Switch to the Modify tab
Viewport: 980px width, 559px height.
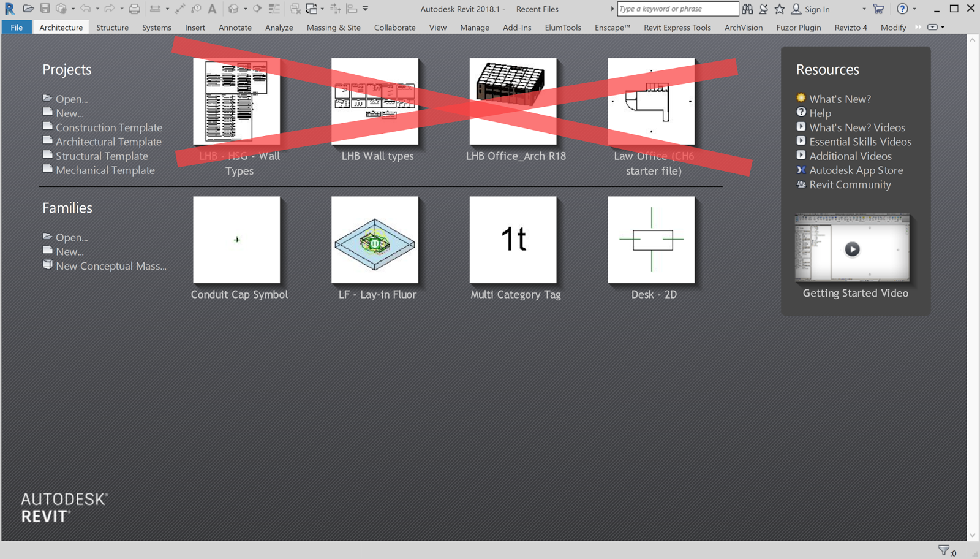(893, 27)
